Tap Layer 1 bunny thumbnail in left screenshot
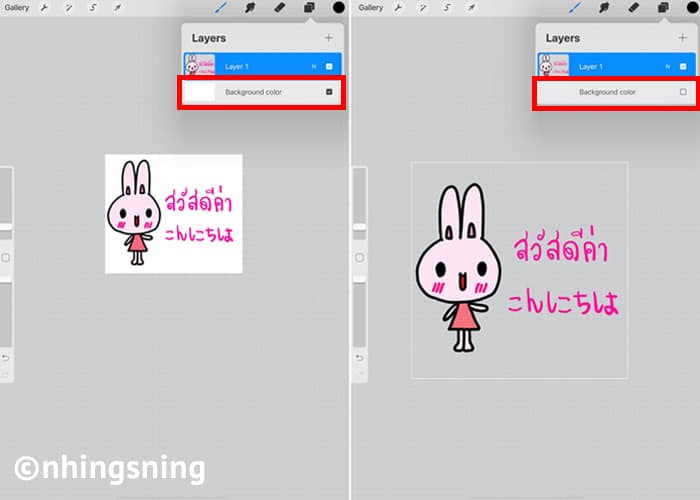The height and width of the screenshot is (500, 700). [x=200, y=65]
